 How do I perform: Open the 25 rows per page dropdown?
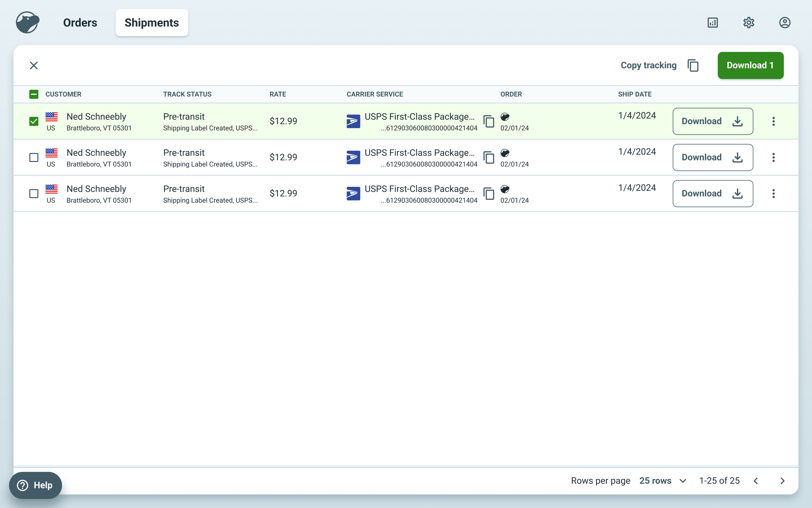tap(663, 481)
